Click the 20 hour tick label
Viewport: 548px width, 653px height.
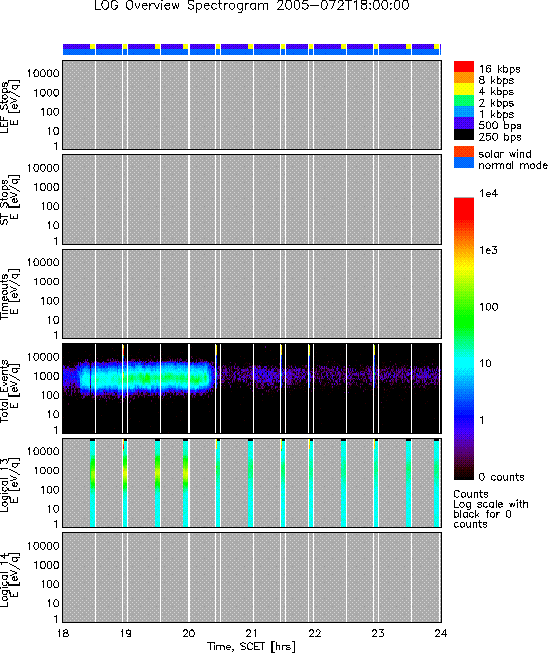pyautogui.click(x=189, y=633)
